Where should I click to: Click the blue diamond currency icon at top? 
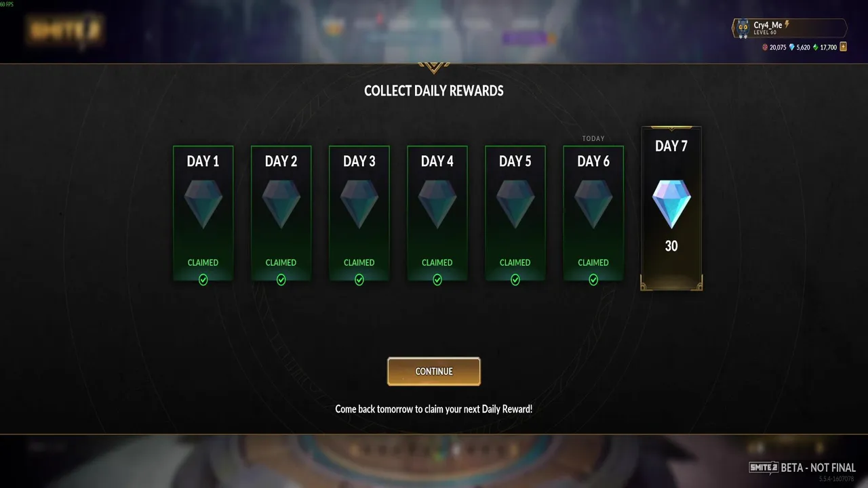tap(791, 47)
